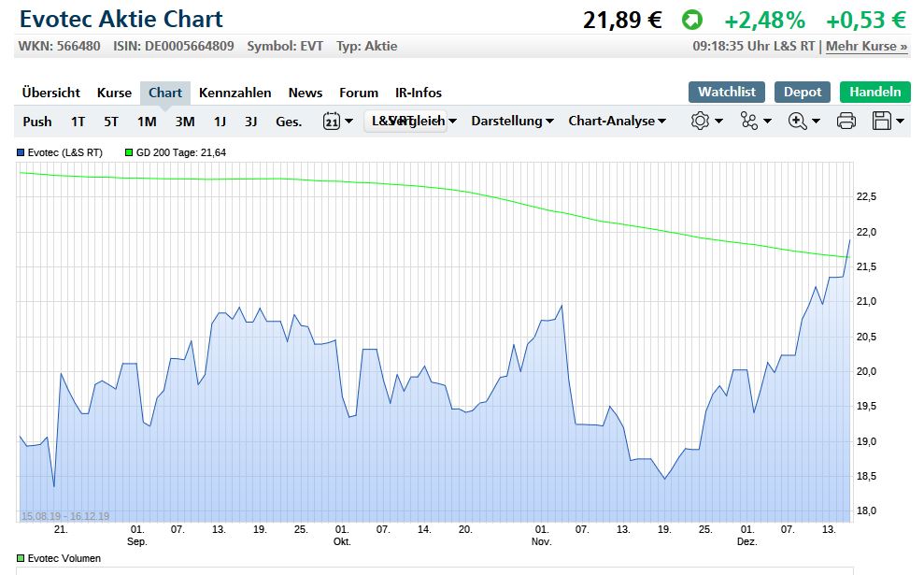Image resolution: width=924 pixels, height=575 pixels.
Task: Print the chart via printer icon
Action: pos(846,121)
